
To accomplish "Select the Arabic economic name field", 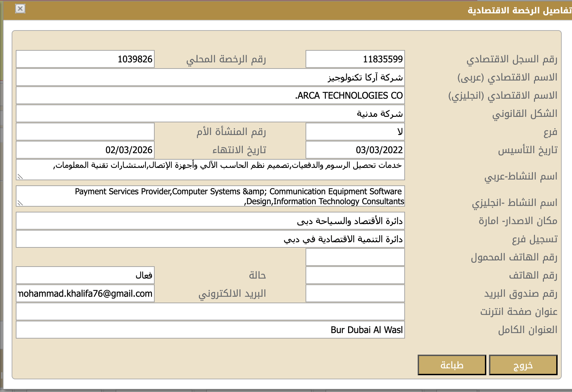I will click(210, 77).
